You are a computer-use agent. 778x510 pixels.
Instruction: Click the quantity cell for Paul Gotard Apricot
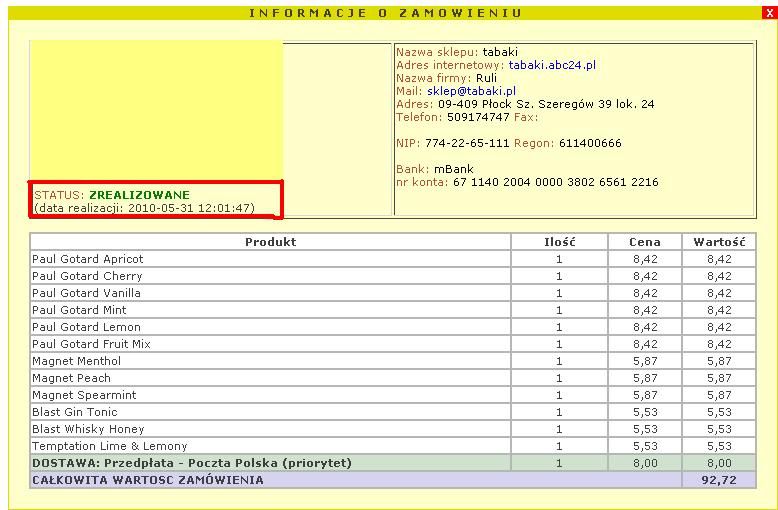coord(559,259)
